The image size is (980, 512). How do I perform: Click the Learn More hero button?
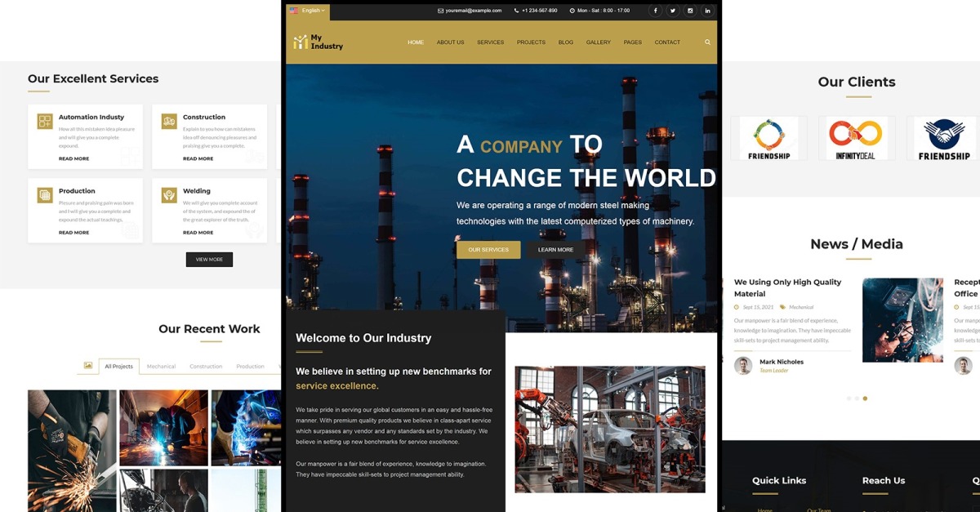(x=555, y=250)
